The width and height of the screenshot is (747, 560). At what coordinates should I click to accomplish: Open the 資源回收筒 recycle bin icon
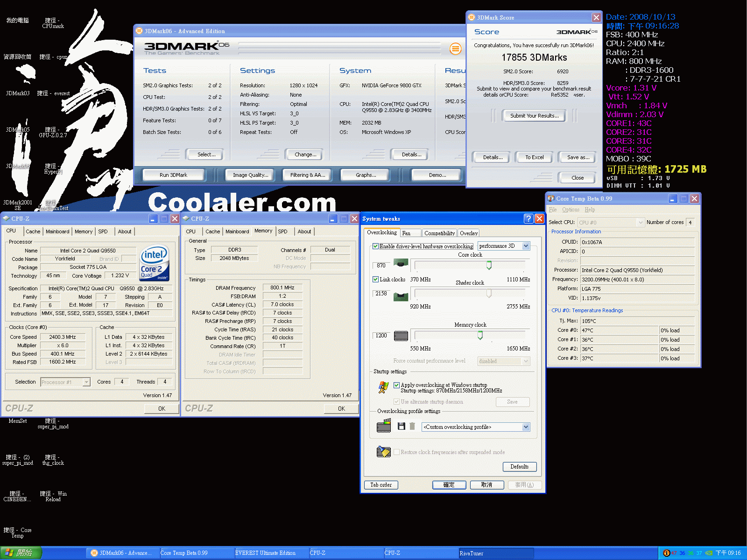[17, 57]
